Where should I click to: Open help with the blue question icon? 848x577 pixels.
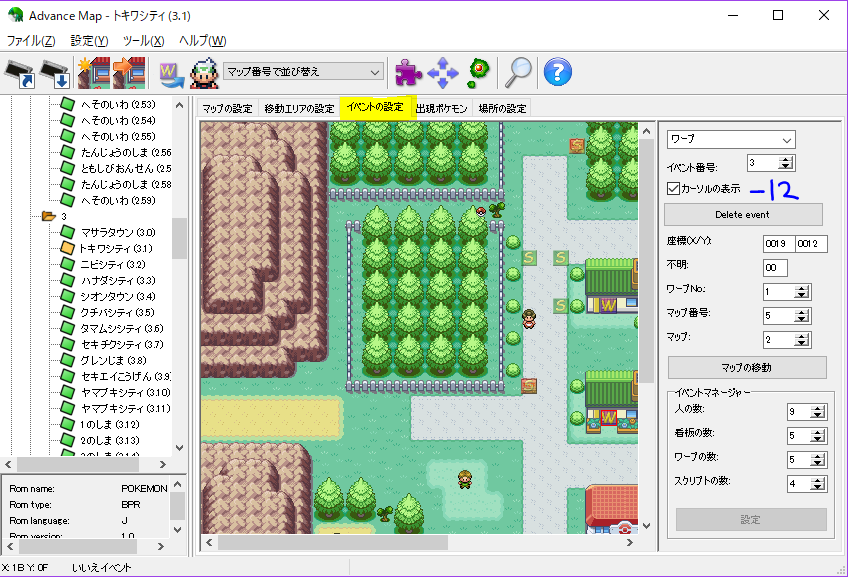tap(558, 72)
